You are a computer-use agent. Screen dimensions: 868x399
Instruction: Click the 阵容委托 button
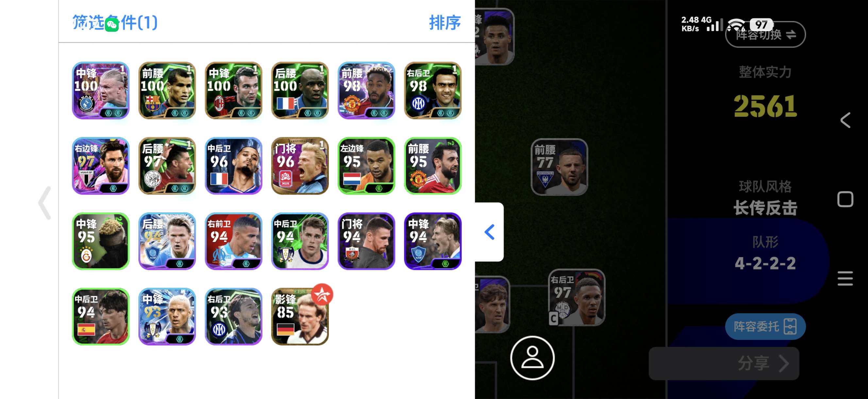[765, 326]
